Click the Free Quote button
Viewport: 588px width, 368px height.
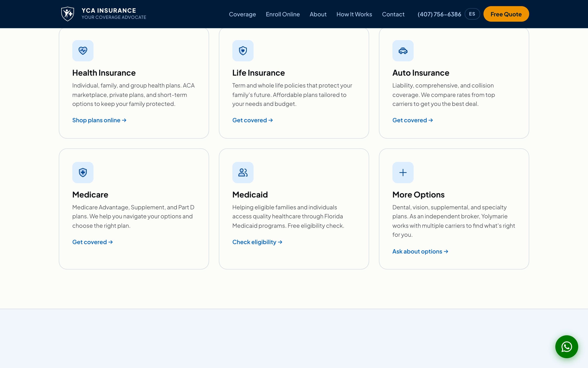(506, 14)
